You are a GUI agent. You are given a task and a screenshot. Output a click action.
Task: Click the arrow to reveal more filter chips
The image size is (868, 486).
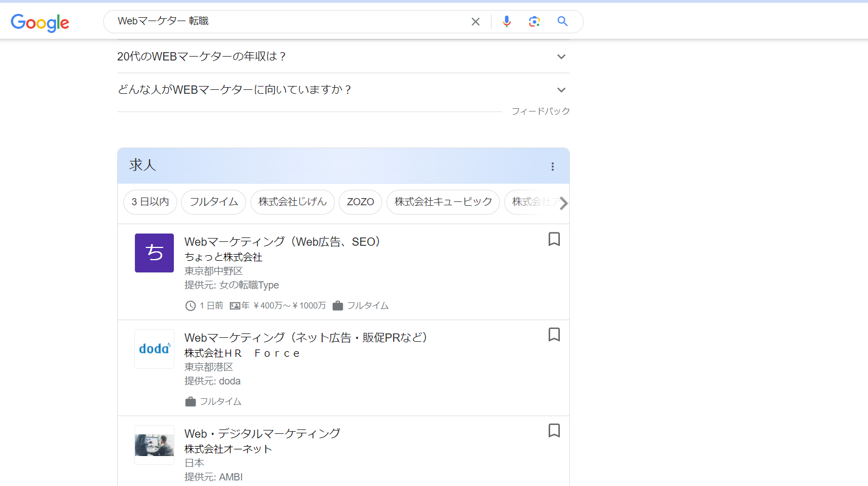click(x=564, y=203)
